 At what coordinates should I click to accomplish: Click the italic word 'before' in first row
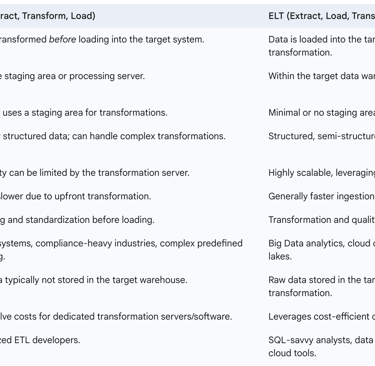(62, 39)
